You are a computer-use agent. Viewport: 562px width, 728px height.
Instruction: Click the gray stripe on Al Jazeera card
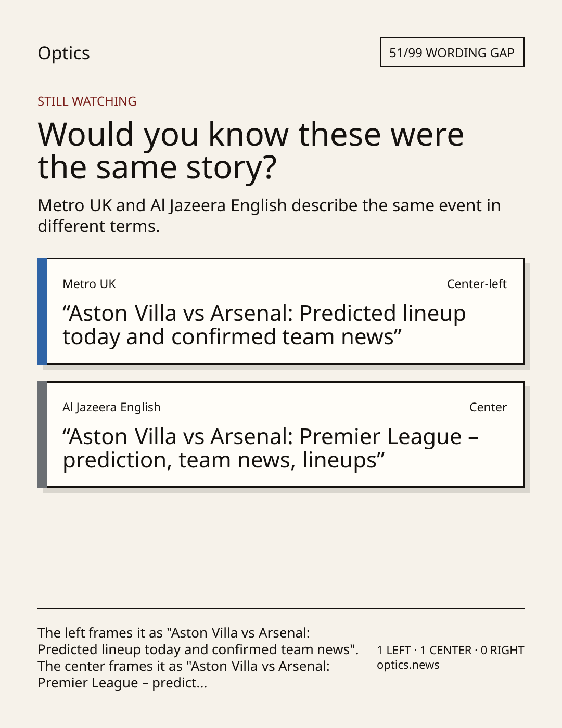(42, 434)
